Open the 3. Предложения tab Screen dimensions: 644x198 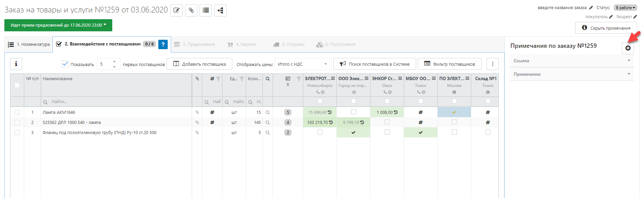pos(195,44)
